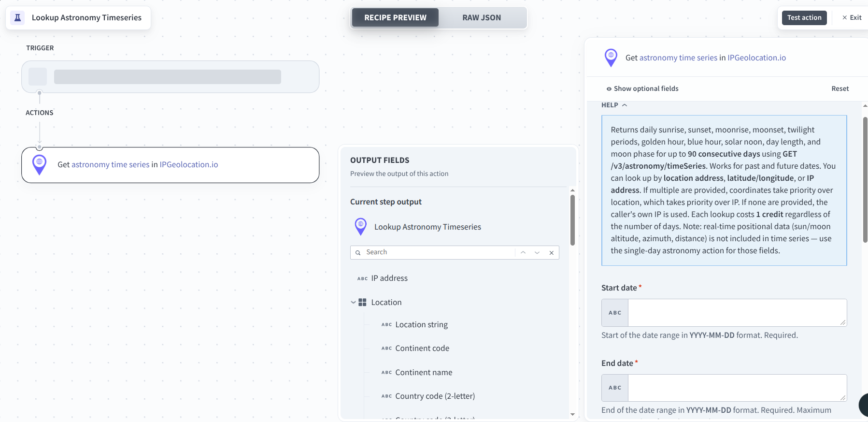The width and height of the screenshot is (868, 422).
Task: Click the magnifier icon in output search
Action: (358, 253)
